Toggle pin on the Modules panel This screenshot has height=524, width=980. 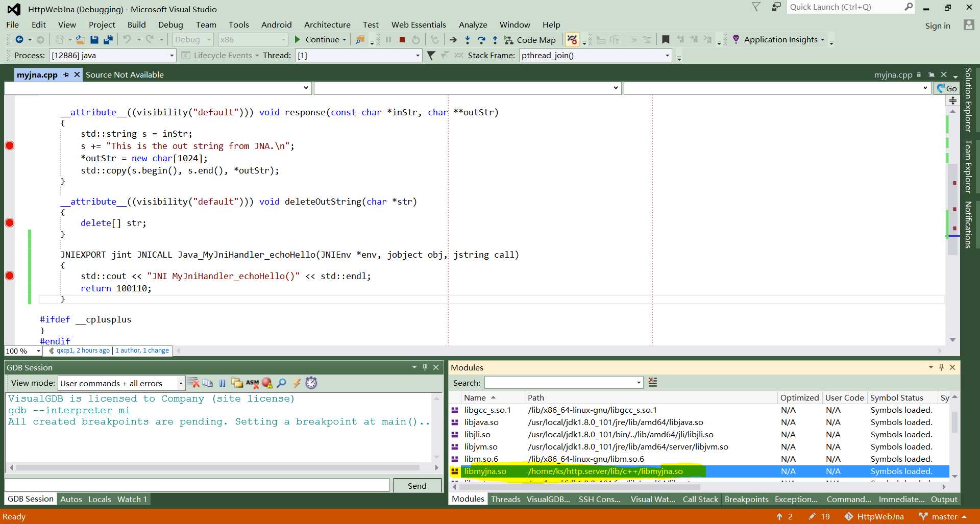(941, 367)
